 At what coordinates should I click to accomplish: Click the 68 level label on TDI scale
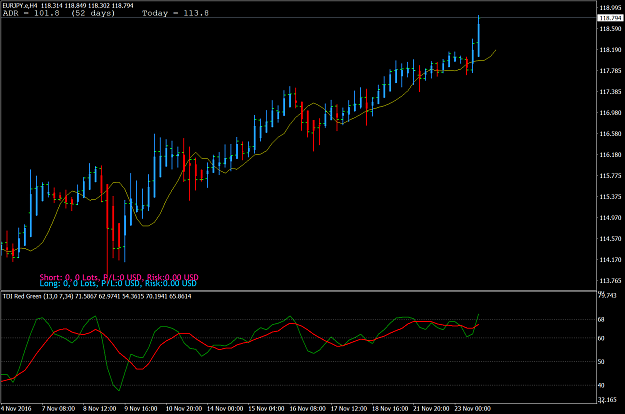pos(601,320)
